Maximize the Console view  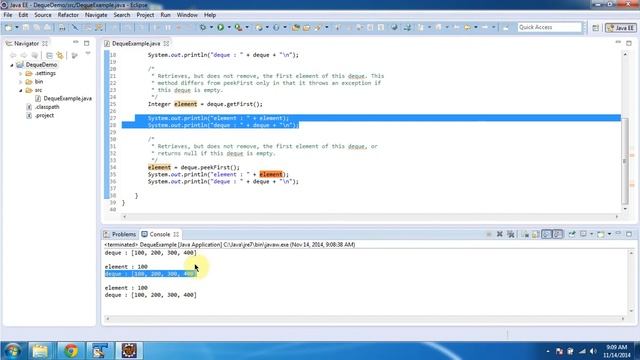pos(629,234)
